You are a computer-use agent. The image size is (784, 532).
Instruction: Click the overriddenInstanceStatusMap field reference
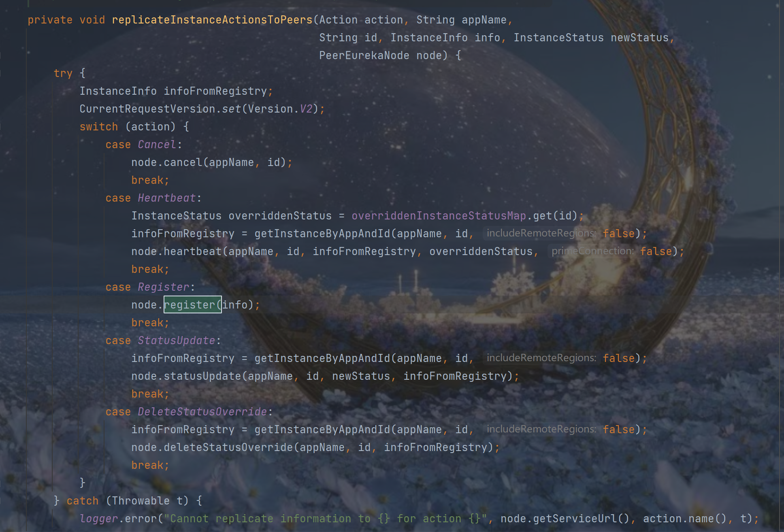439,216
